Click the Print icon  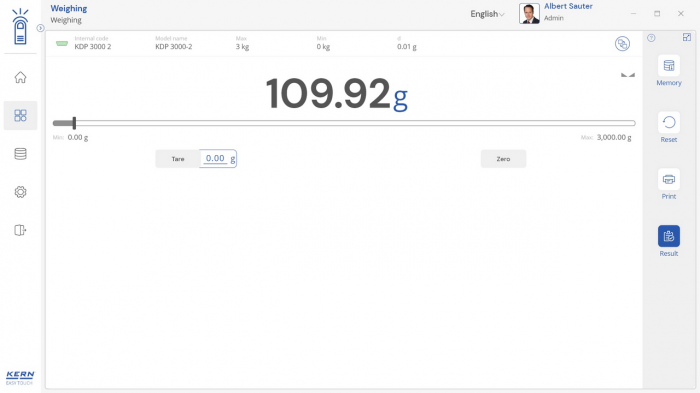click(x=669, y=179)
